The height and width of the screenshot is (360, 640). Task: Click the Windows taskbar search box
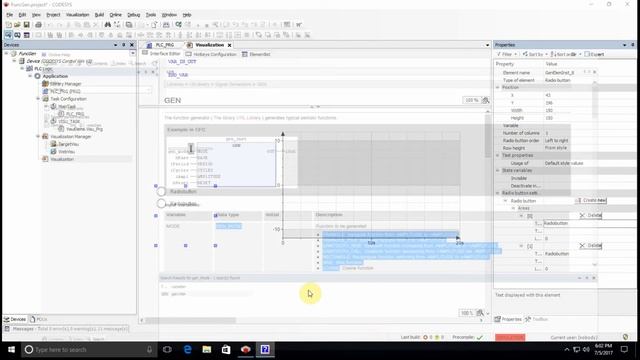[89, 349]
